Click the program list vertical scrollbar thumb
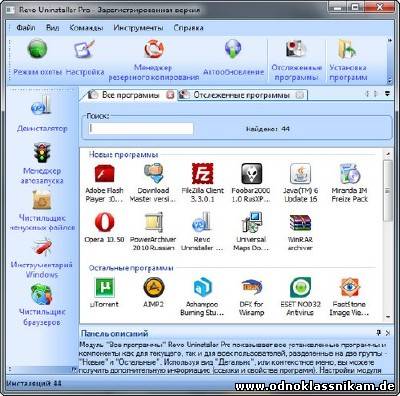Viewport: 400px width, 396px height. 387,190
